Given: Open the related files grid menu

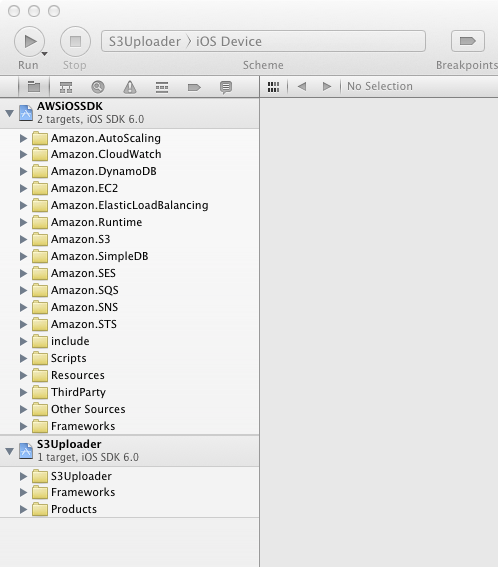Looking at the screenshot, I should coord(273,86).
